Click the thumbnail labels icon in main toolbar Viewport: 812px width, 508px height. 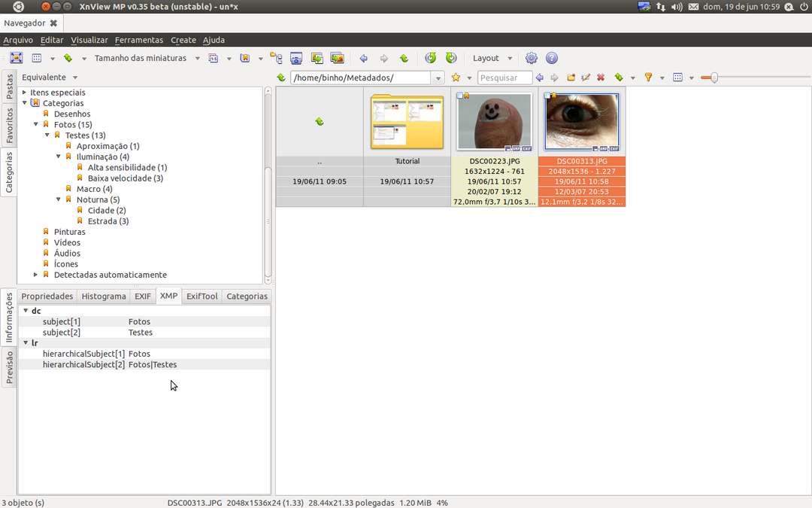click(214, 58)
